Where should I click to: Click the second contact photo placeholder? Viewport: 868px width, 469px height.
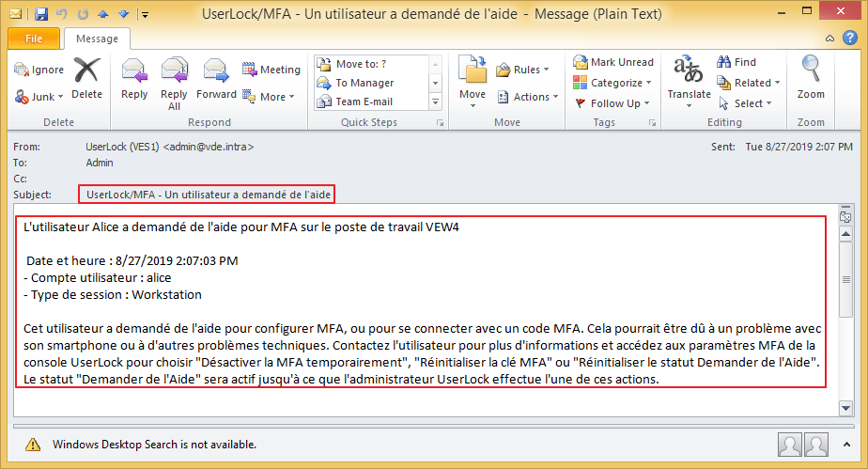pyautogui.click(x=816, y=444)
